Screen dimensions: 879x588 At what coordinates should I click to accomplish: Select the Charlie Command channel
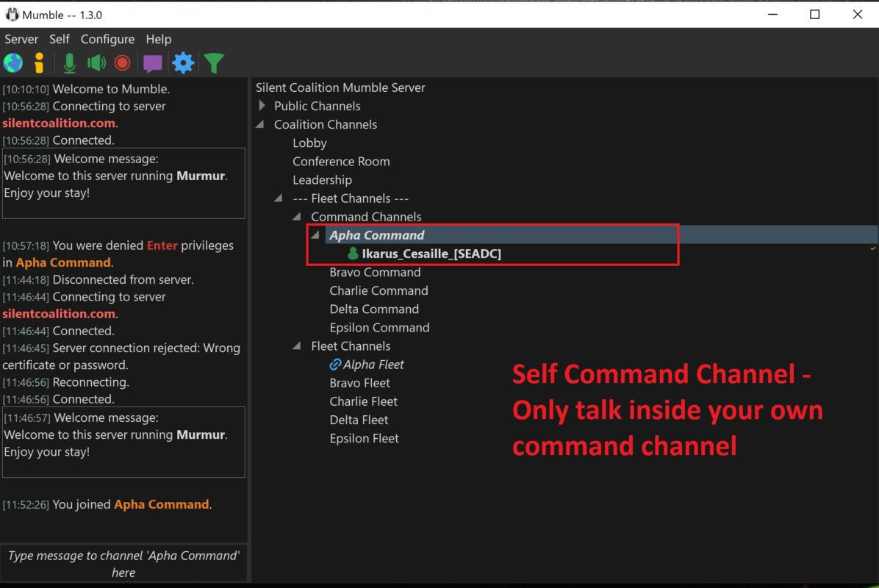point(379,290)
